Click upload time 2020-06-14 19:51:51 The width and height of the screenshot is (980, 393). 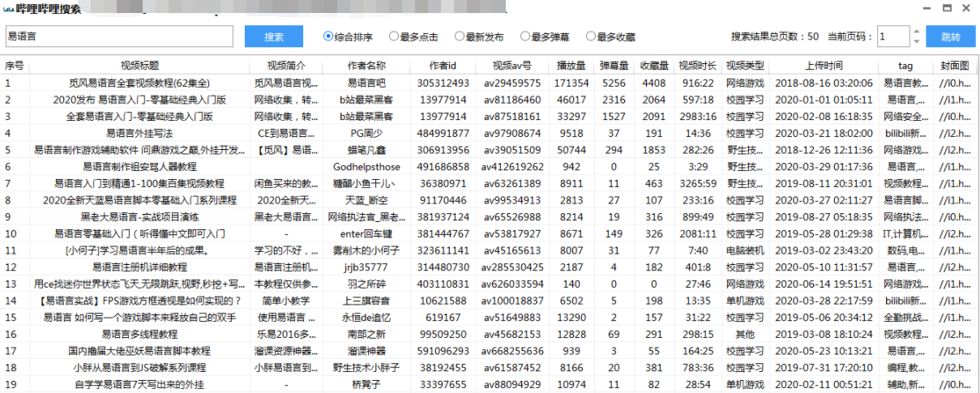coord(824,284)
